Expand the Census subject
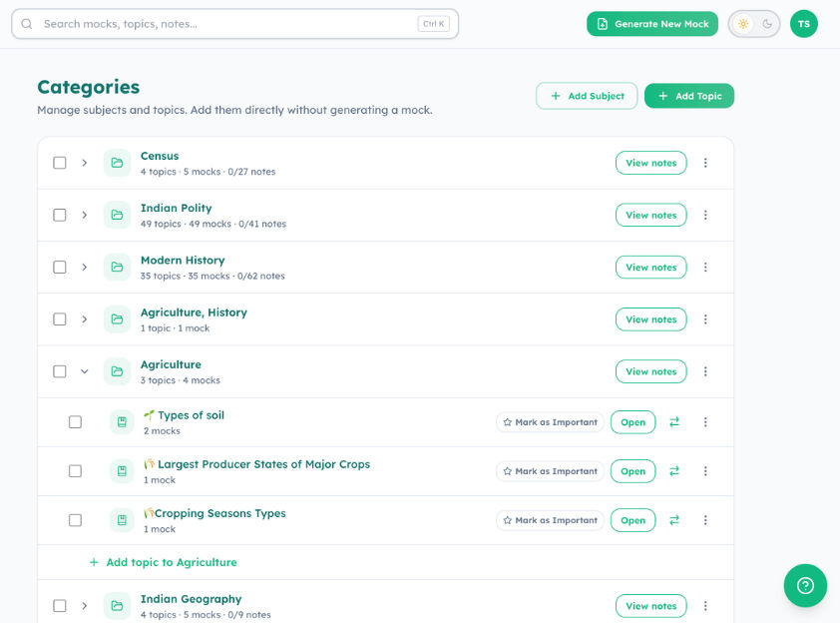This screenshot has width=840, height=623. click(x=84, y=163)
